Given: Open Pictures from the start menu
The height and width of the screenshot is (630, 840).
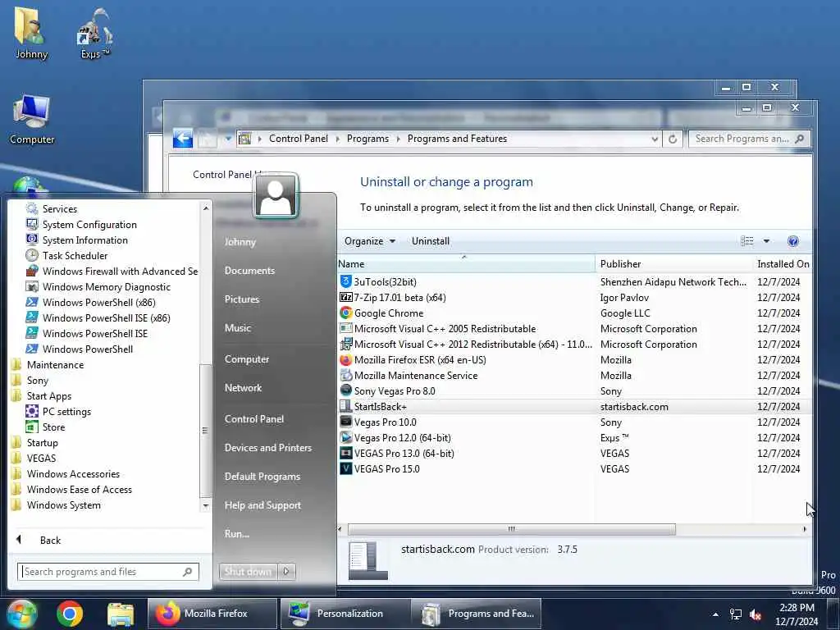Looking at the screenshot, I should [242, 299].
